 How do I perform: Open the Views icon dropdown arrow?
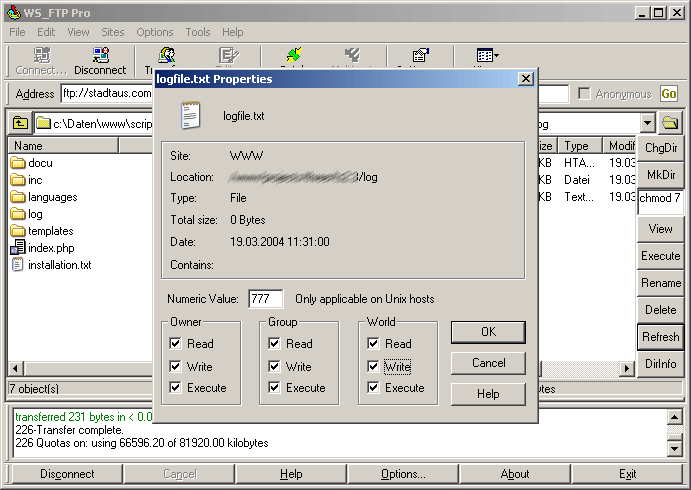click(497, 56)
